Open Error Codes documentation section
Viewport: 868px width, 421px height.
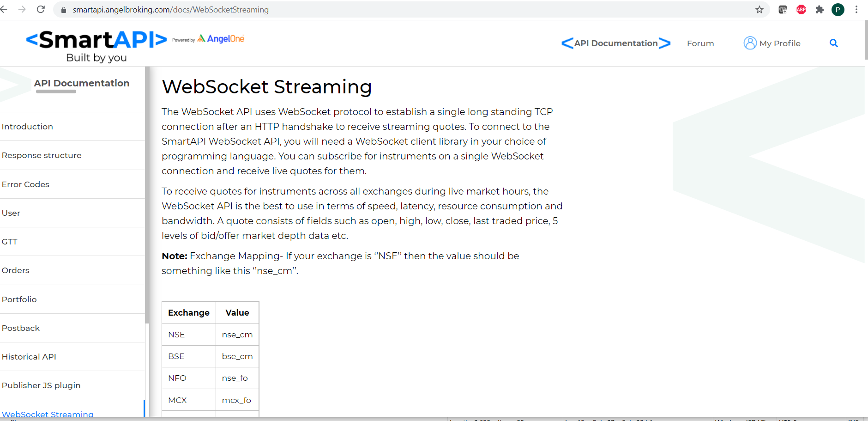[72, 184]
